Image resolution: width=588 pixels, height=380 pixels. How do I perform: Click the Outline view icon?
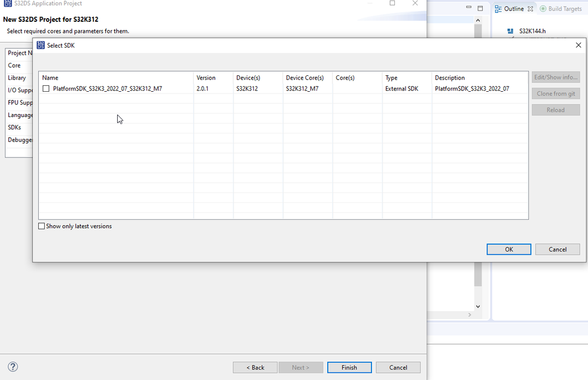pyautogui.click(x=498, y=9)
